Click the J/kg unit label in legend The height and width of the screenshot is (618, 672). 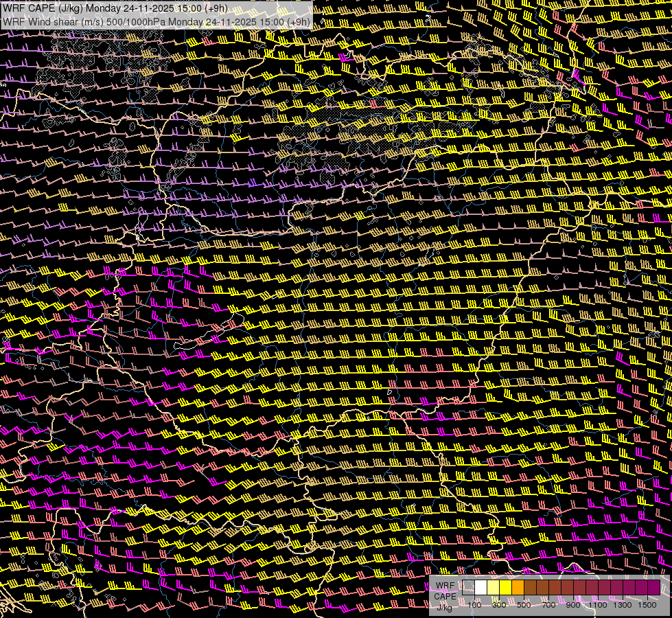pyautogui.click(x=445, y=607)
